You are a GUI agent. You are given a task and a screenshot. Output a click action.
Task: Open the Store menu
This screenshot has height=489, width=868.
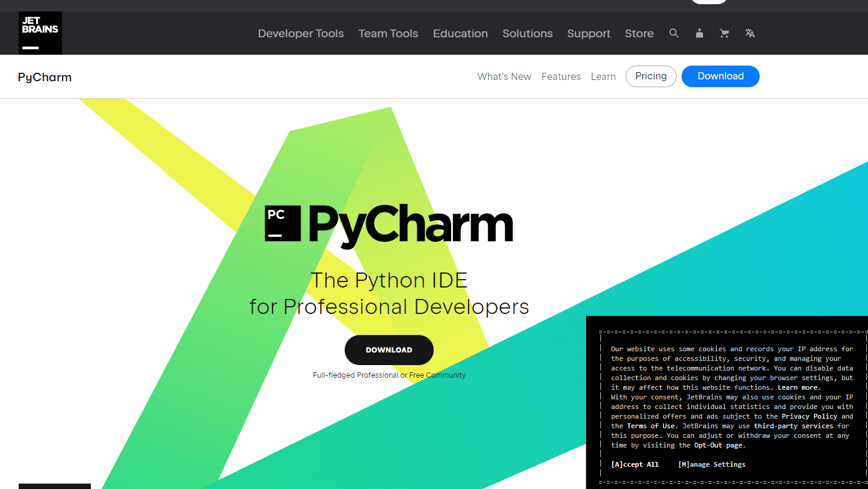tap(639, 34)
